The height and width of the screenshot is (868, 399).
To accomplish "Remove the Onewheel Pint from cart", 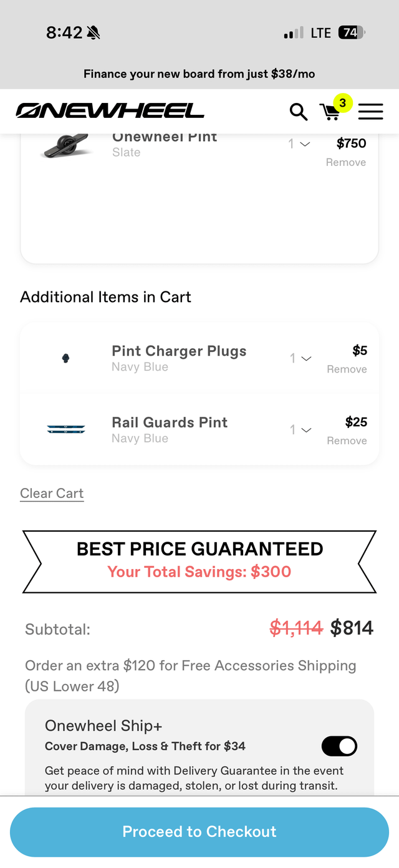I will coord(345,162).
